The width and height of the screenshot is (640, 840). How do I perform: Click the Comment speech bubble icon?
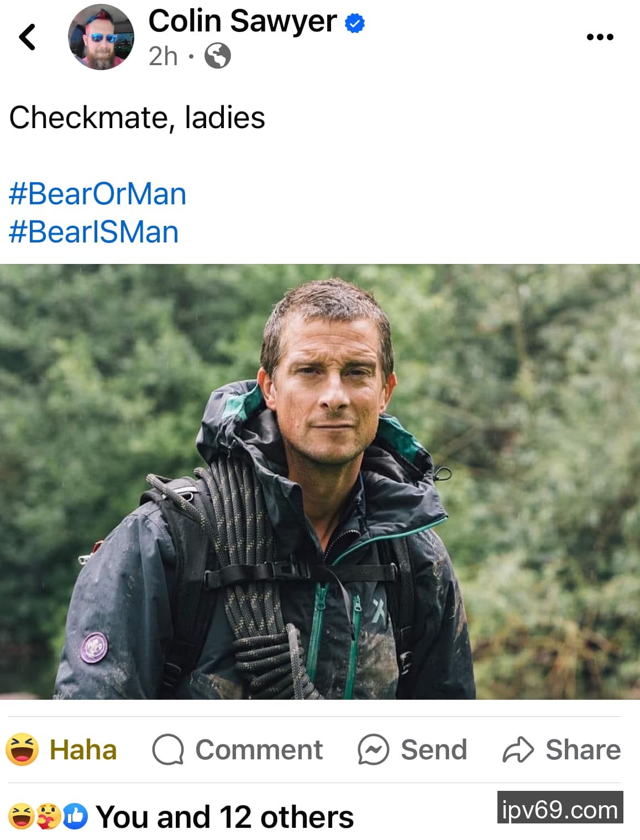point(167,749)
